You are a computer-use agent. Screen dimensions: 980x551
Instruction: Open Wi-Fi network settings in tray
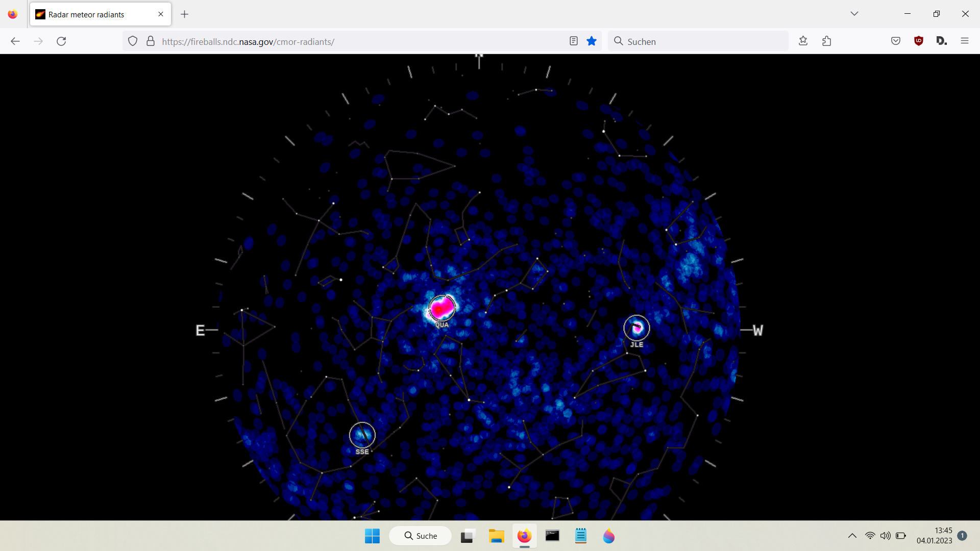870,536
